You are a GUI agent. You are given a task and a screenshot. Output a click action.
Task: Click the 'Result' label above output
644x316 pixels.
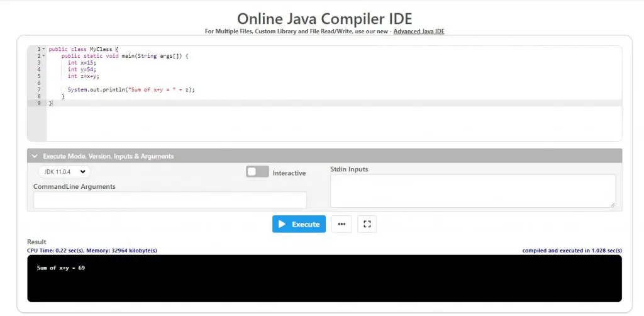click(36, 242)
